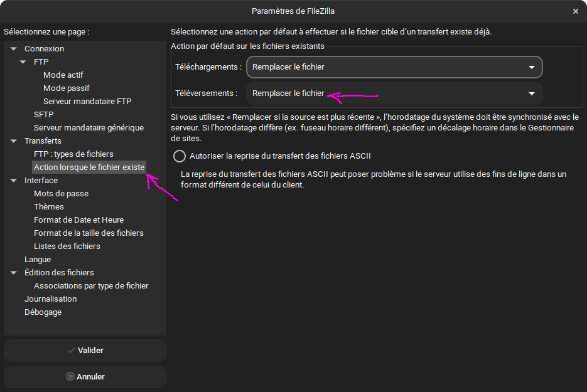587x392 pixels.
Task: Open the Mots de passe page
Action: pos(61,194)
